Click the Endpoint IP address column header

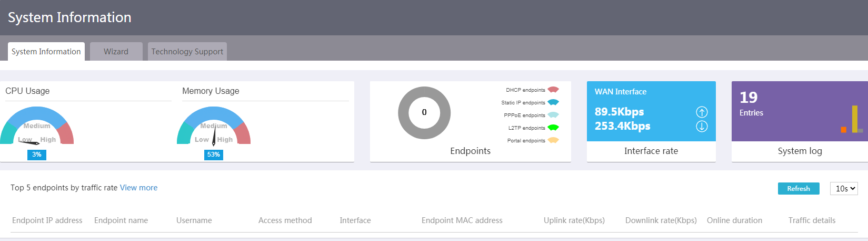coord(47,220)
